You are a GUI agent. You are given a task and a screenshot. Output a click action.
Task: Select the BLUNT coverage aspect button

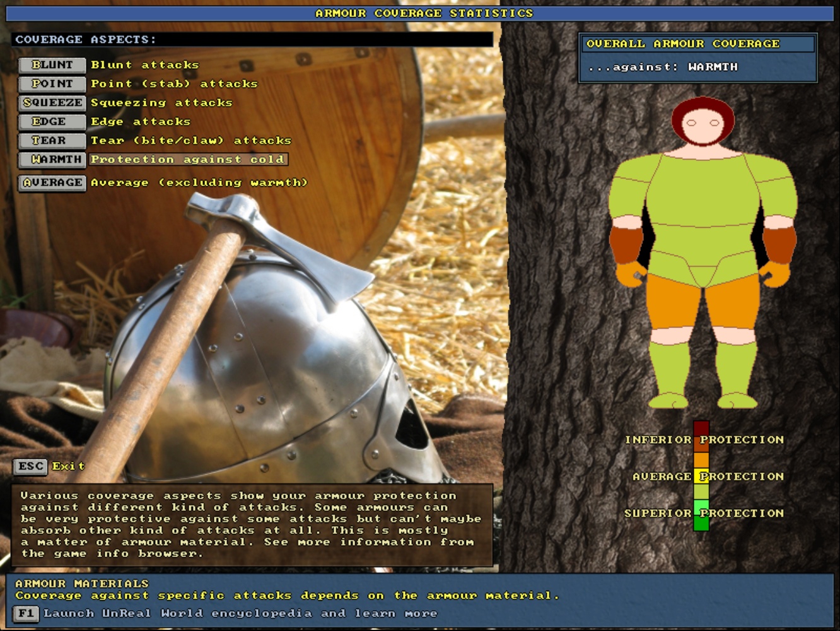[x=52, y=65]
